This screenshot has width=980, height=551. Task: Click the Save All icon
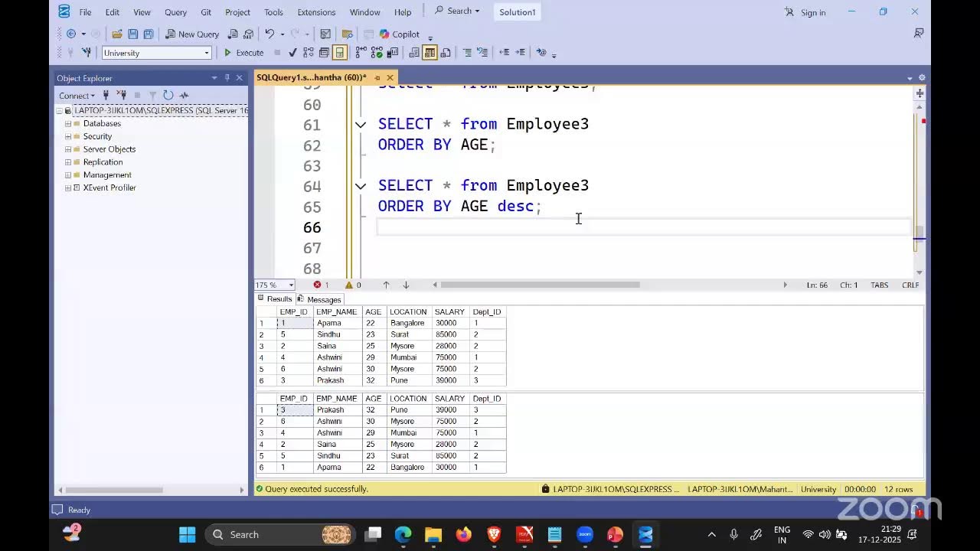tap(149, 34)
